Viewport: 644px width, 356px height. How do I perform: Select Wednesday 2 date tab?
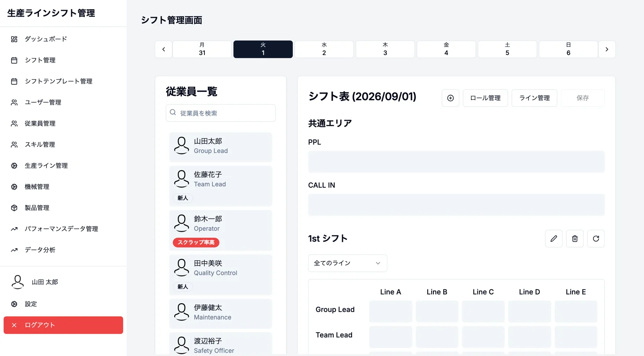click(324, 49)
